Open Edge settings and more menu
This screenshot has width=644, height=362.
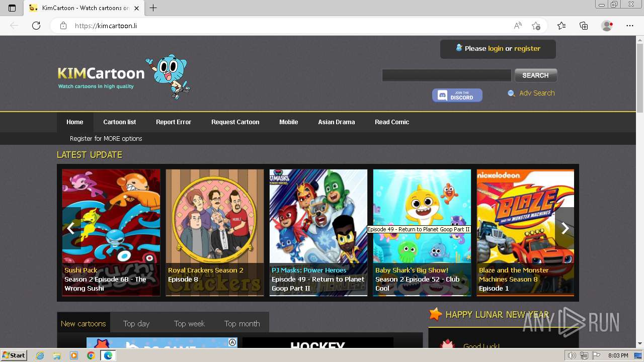(x=630, y=26)
